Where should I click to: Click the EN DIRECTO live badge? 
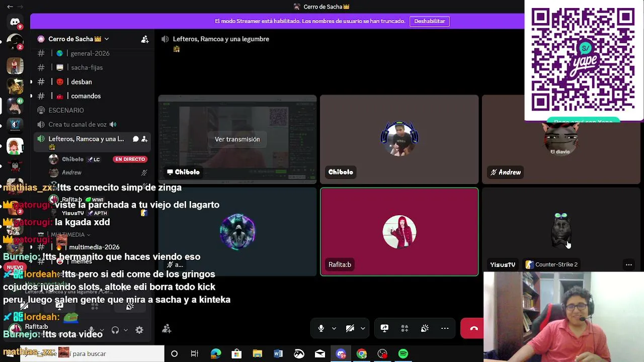(130, 159)
